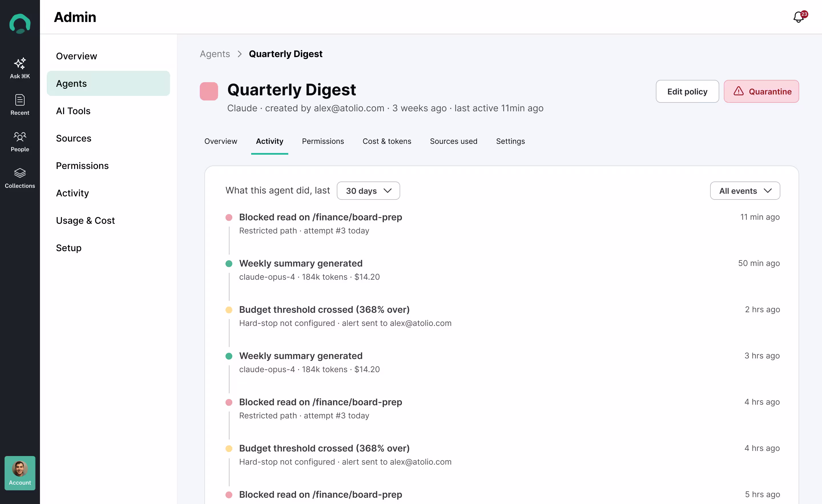Select Agents in admin menu

tap(108, 83)
